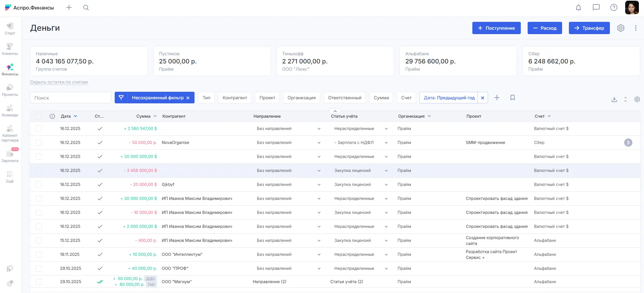
Task: Click the search magnifier in top bar
Action: tap(86, 8)
